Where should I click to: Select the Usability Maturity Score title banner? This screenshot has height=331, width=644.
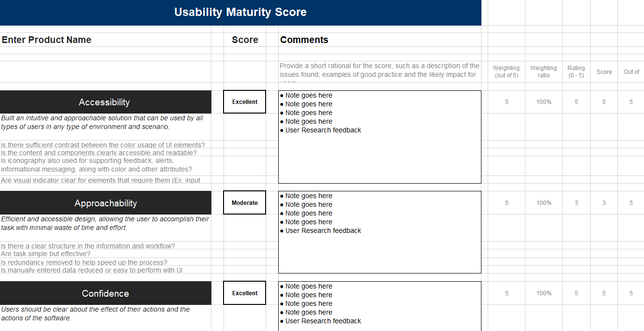pyautogui.click(x=240, y=13)
